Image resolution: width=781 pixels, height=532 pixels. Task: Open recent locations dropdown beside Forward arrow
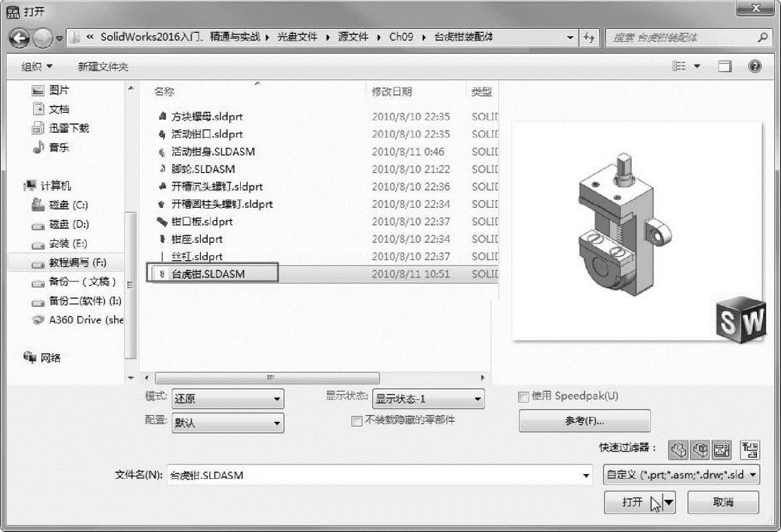point(59,39)
